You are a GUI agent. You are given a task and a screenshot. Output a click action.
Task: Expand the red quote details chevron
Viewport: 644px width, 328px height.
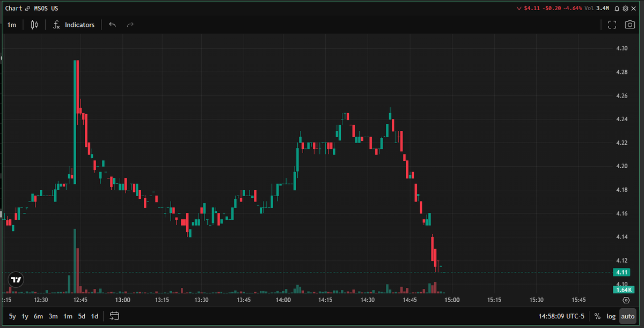coord(519,9)
